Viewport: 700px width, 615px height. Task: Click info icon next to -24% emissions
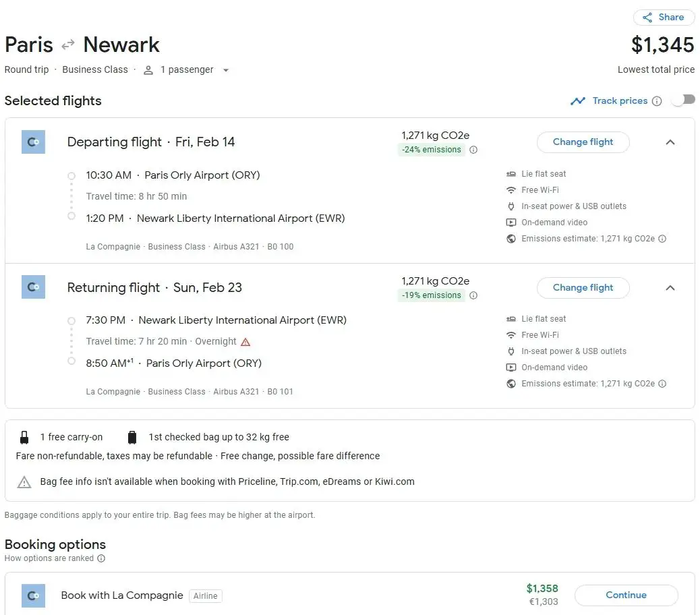pos(473,150)
